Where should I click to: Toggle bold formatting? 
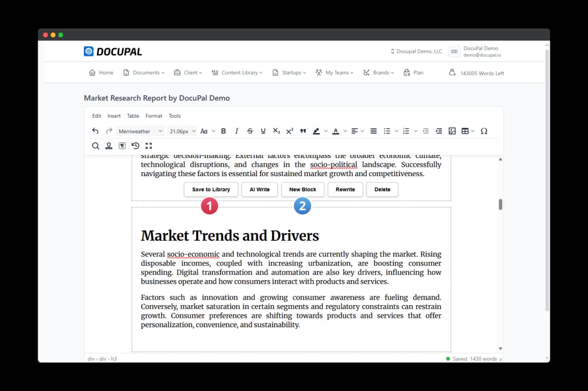pos(223,131)
